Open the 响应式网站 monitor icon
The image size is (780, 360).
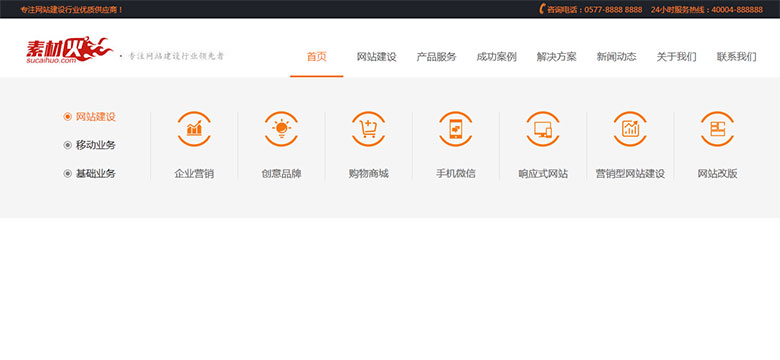coord(543,129)
